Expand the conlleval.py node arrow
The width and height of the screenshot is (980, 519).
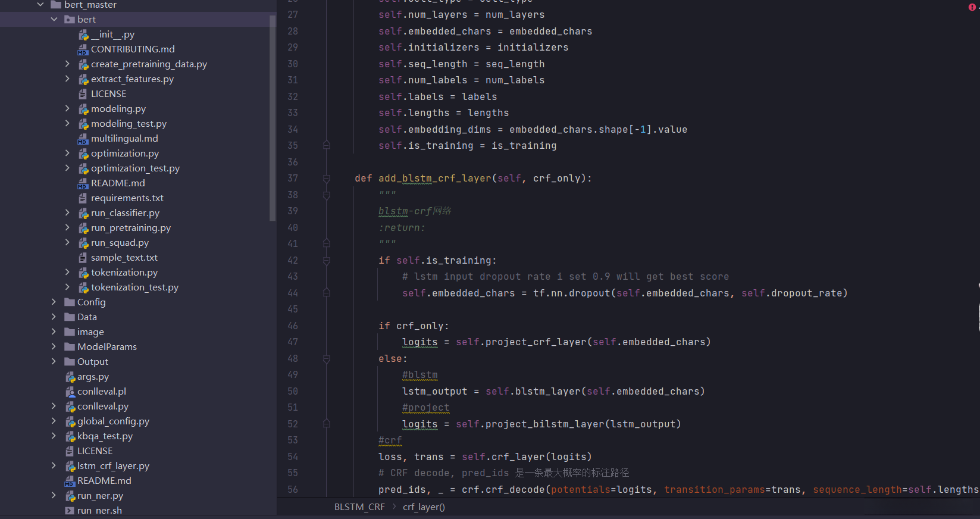(x=54, y=406)
